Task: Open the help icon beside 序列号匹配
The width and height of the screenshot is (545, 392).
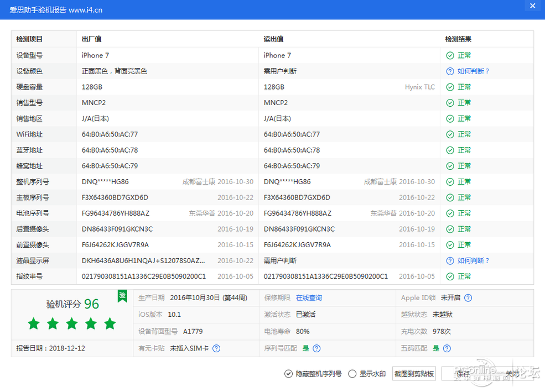Action: (316, 348)
